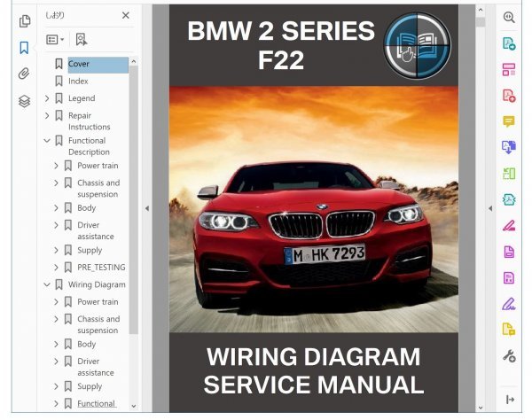Select the Fill and Sign tool
Image resolution: width=532 pixels, height=420 pixels.
[x=509, y=304]
